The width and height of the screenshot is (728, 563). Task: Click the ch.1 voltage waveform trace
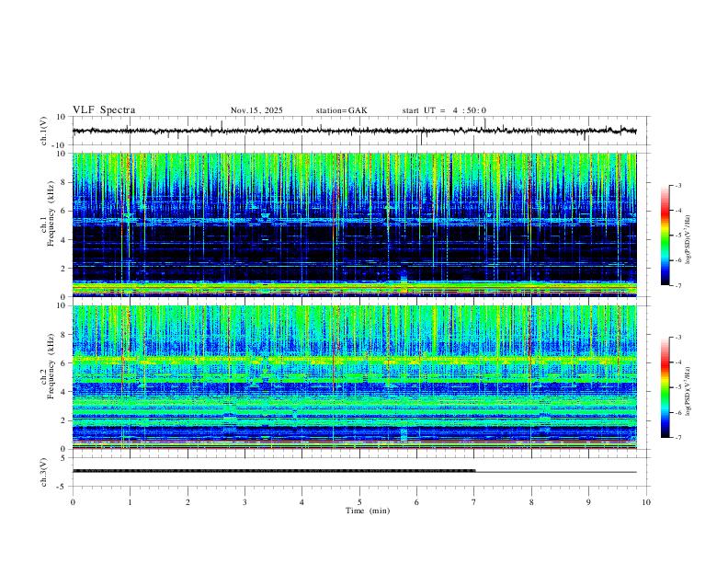tap(354, 131)
